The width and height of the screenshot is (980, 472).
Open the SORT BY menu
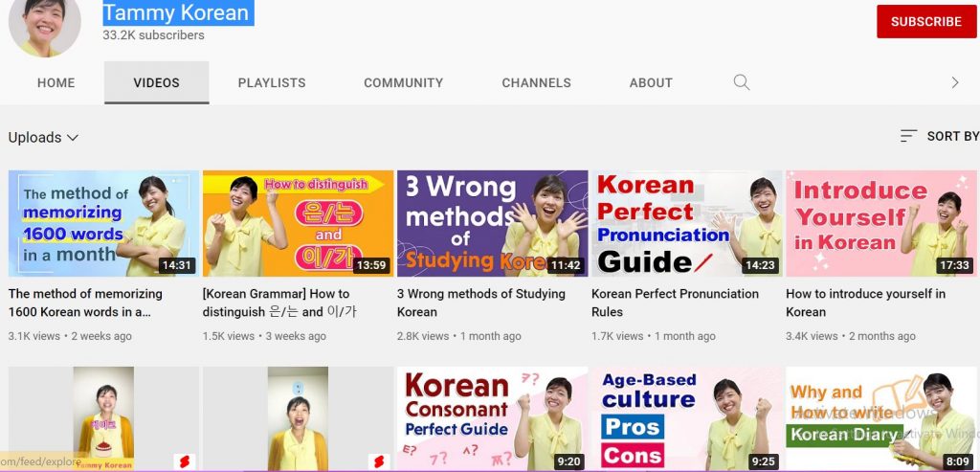click(940, 136)
